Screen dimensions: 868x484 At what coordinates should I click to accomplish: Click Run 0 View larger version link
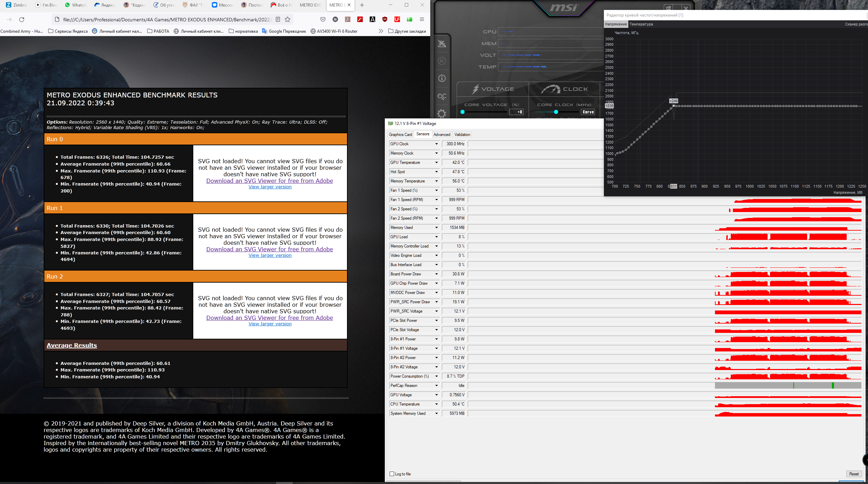point(270,187)
